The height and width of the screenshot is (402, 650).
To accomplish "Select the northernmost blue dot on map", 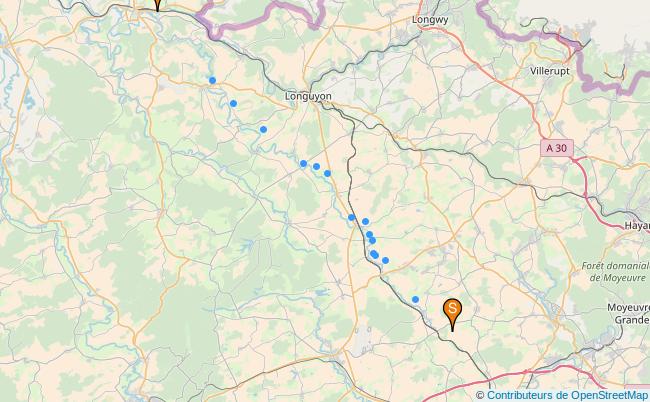I will point(212,80).
